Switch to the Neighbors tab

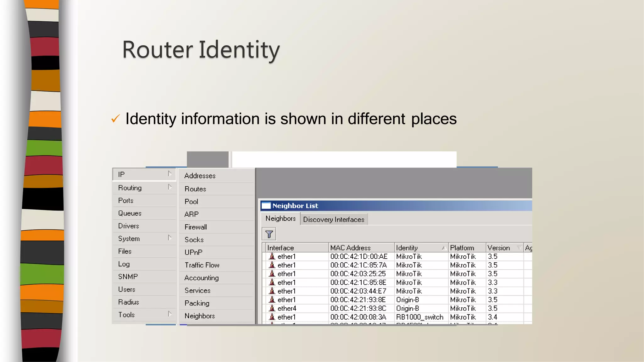pyautogui.click(x=280, y=218)
